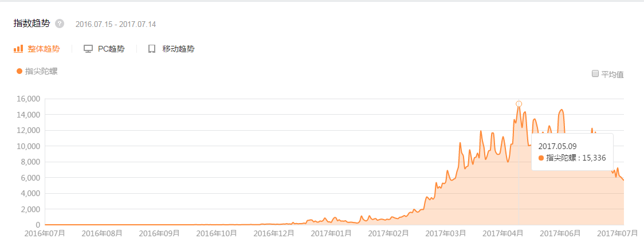
Task: Open the date range 2016.07.15 - 2017.07.14
Action: pos(116,24)
